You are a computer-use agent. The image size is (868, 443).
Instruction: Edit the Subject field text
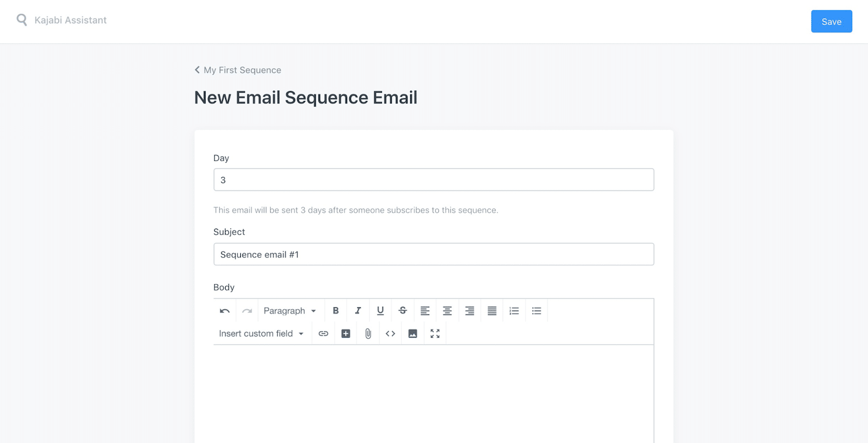[x=433, y=254]
